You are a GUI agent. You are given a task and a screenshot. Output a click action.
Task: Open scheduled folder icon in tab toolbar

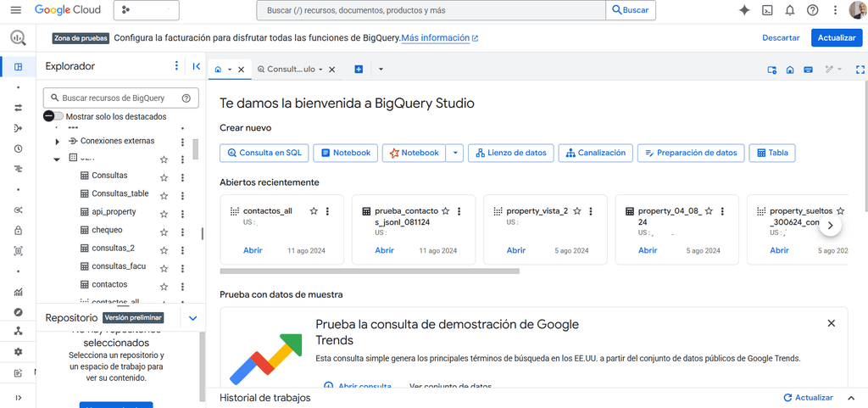click(x=772, y=70)
